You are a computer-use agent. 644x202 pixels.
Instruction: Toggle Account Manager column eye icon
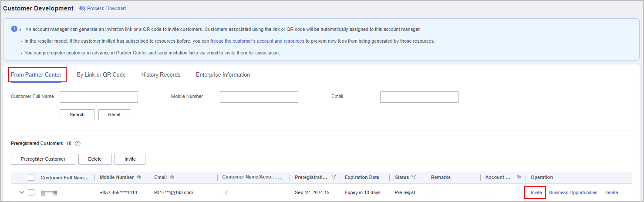click(x=519, y=177)
